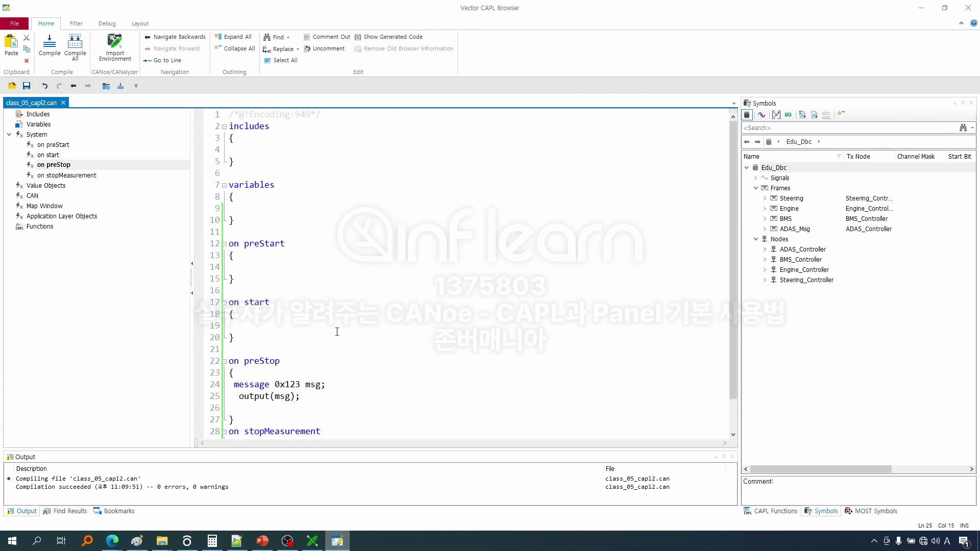Image resolution: width=980 pixels, height=551 pixels.
Task: Switch to the Debug ribbon tab
Action: point(107,23)
